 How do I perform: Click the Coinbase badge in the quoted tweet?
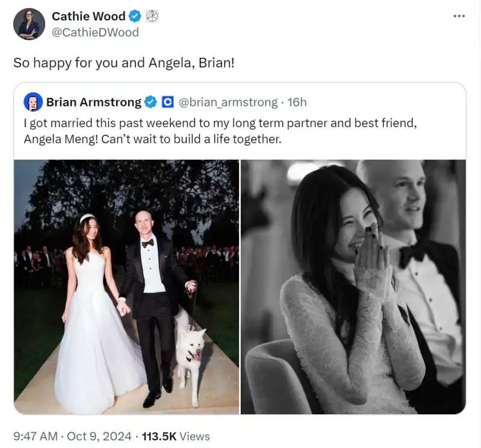(x=168, y=102)
